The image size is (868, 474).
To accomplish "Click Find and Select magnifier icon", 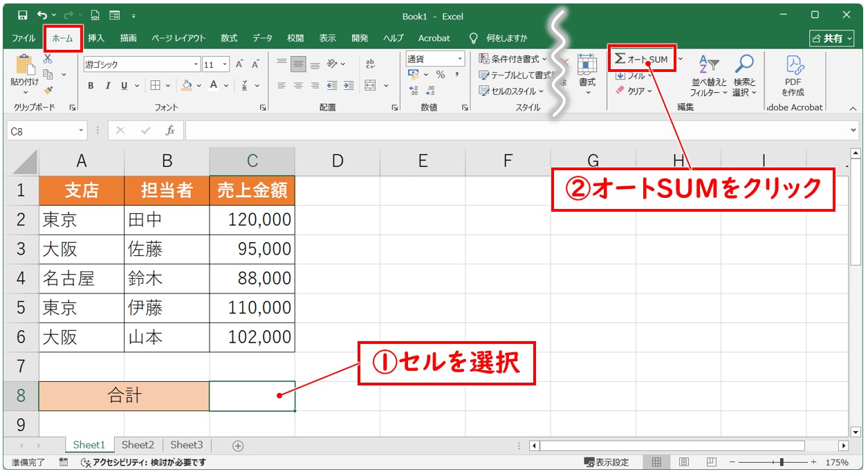I will [744, 76].
